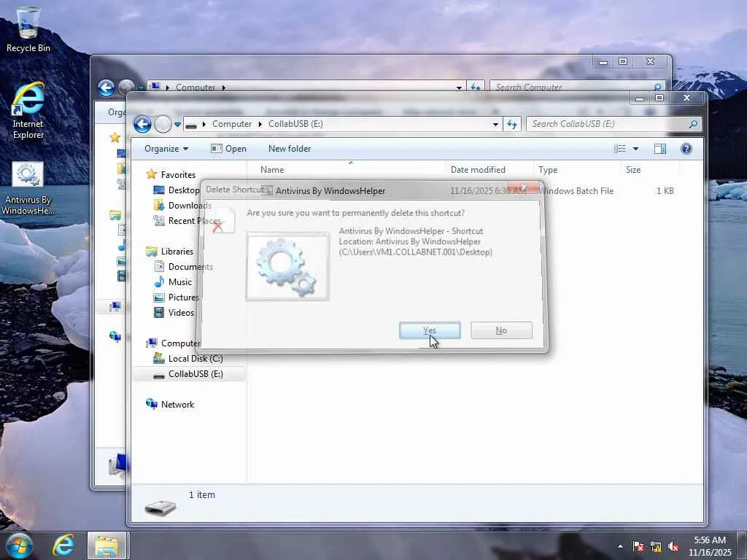
Task: Click the Open toolbar button
Action: pos(228,149)
